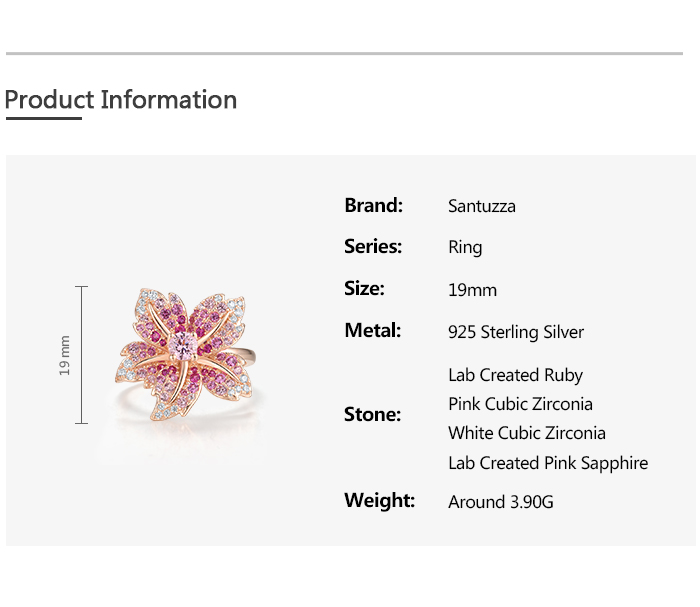Click the Brand: label

pos(373,205)
